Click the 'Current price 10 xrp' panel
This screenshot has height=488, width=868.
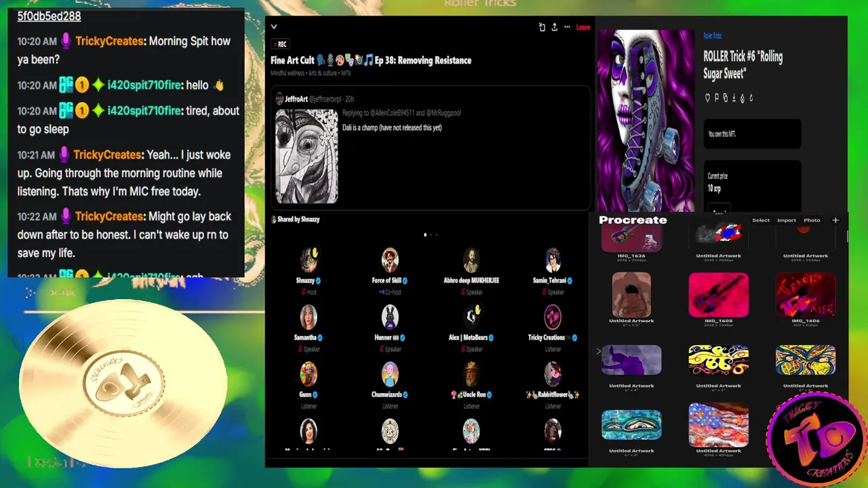click(x=752, y=186)
